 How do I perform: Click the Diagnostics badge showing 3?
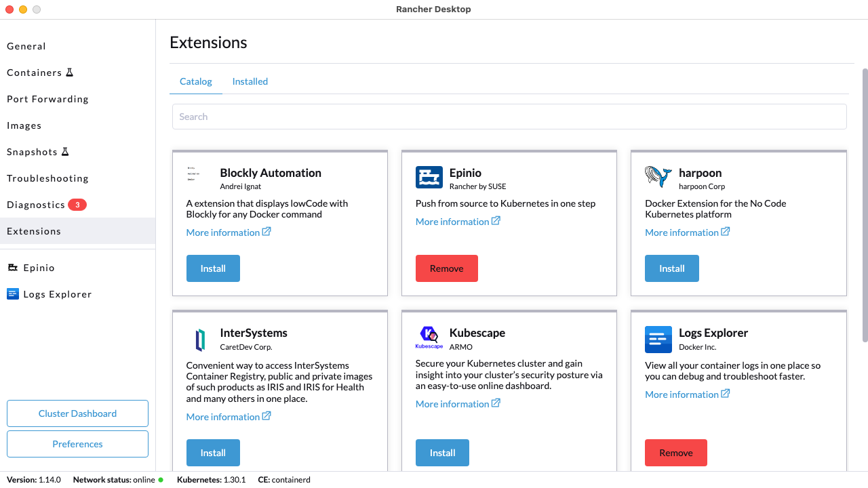[x=77, y=205]
